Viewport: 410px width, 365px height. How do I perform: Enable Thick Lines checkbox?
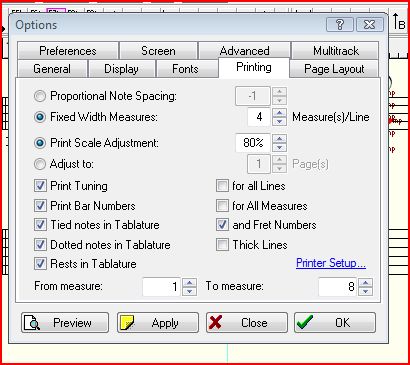(222, 245)
